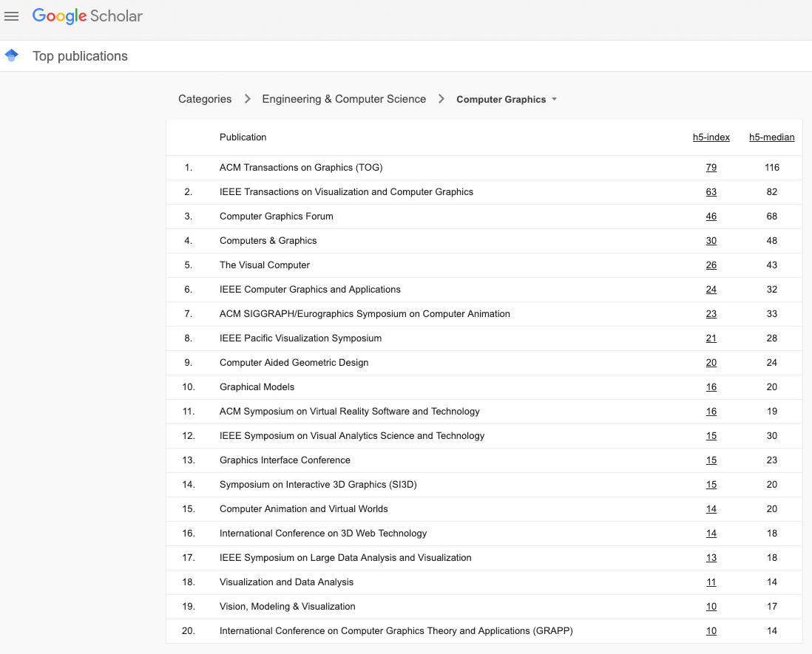Select ACM Symposium on Virtual Reality Software and Technology
Screen dimensions: 812x654
[x=350, y=412]
